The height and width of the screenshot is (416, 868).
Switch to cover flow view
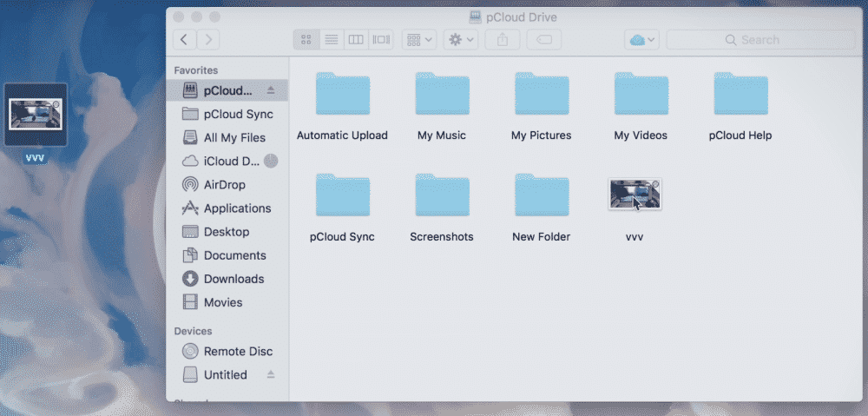tap(381, 39)
